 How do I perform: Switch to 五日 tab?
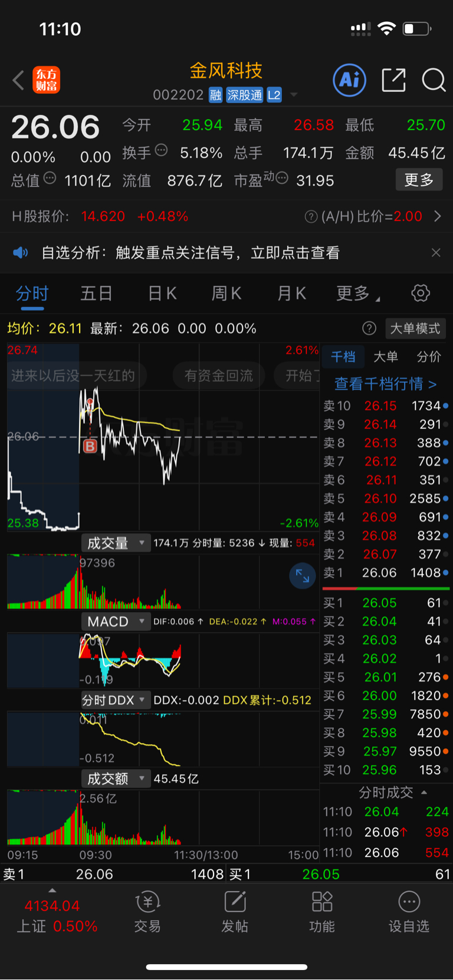[96, 293]
